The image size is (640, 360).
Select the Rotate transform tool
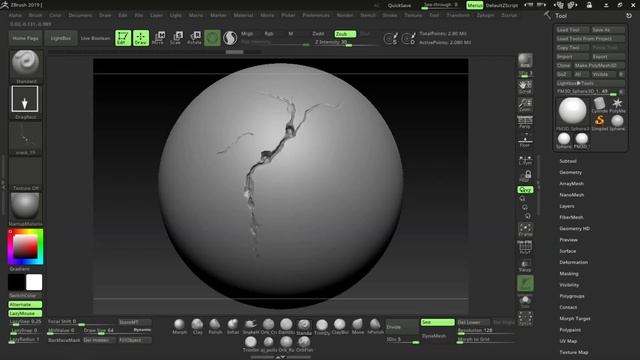(x=194, y=38)
